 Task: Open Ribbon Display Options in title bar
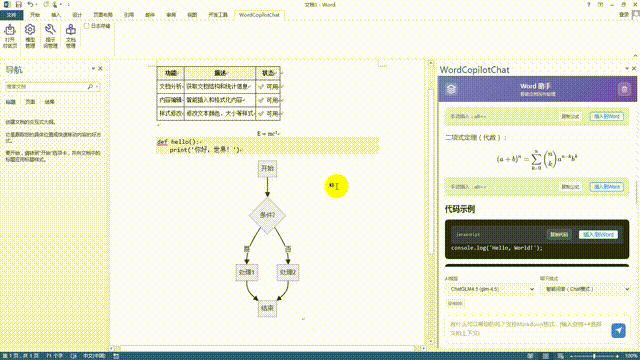point(600,4)
